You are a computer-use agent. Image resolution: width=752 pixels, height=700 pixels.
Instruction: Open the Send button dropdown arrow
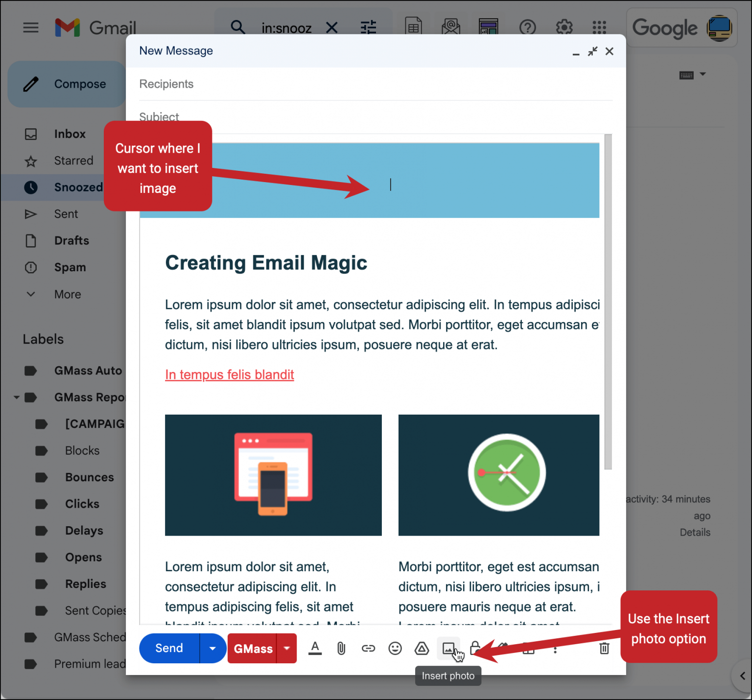point(212,648)
